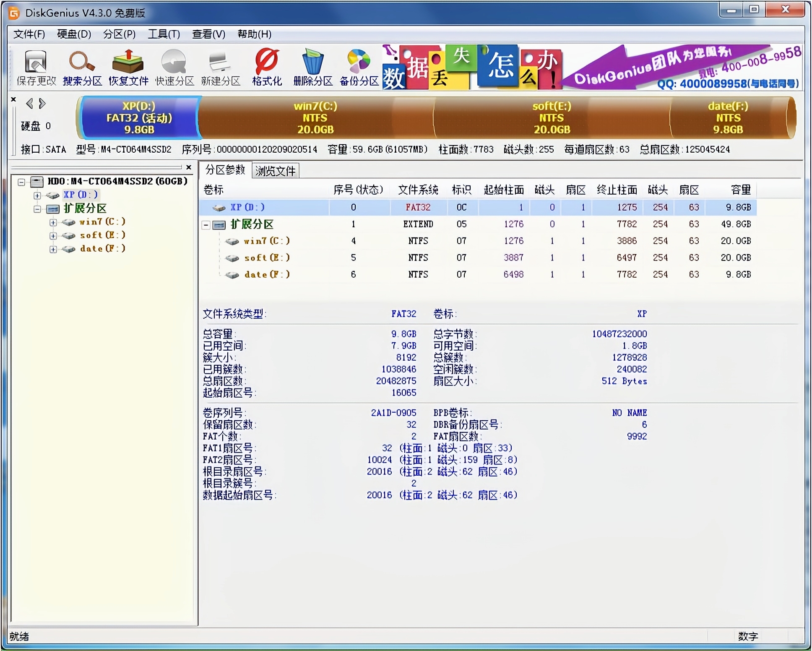This screenshot has width=812, height=651.
Task: Click the Quick Partition (快速分区) icon
Action: (174, 62)
